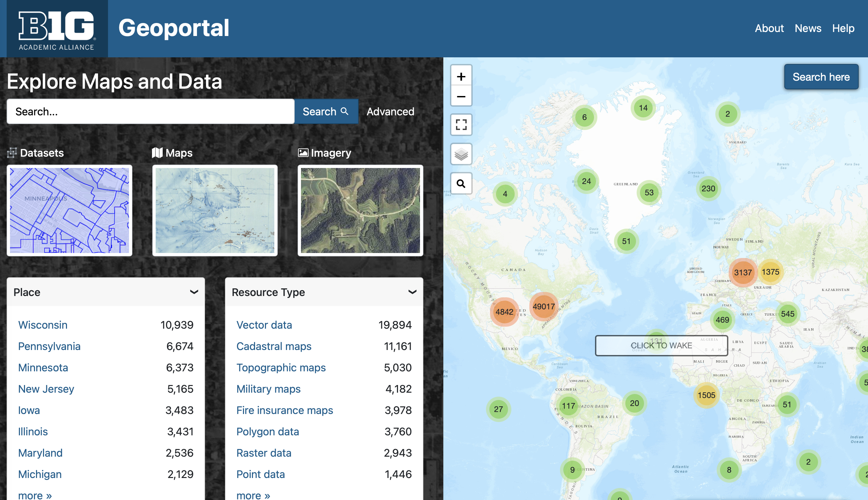
Task: Click the 3137 cluster over Europe
Action: [743, 273]
